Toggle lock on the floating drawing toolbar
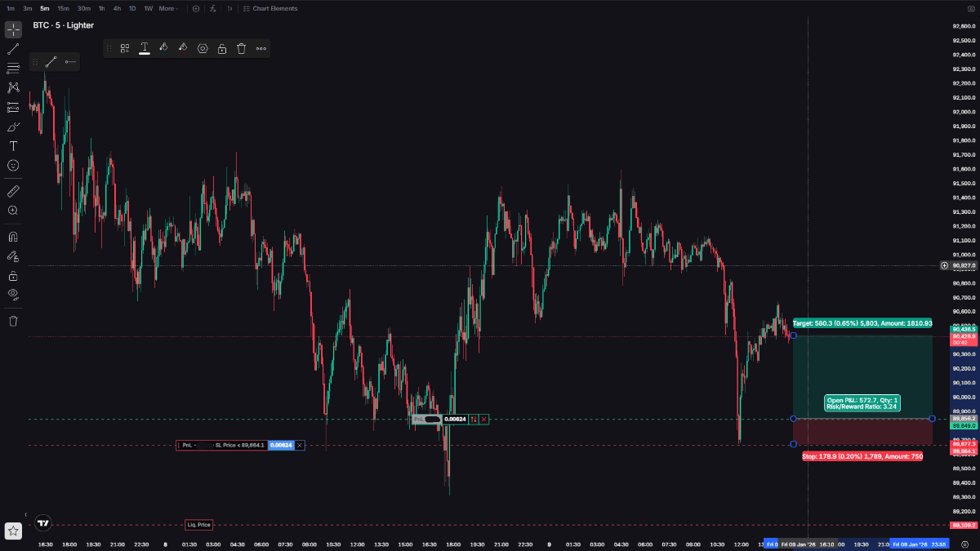 click(222, 49)
